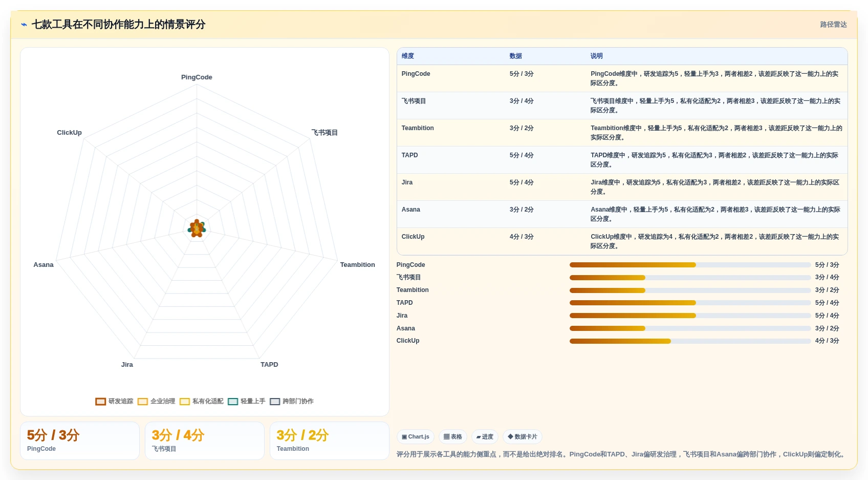
Task: Open the PingCode 5分 / 3分 summary card
Action: pyautogui.click(x=80, y=441)
